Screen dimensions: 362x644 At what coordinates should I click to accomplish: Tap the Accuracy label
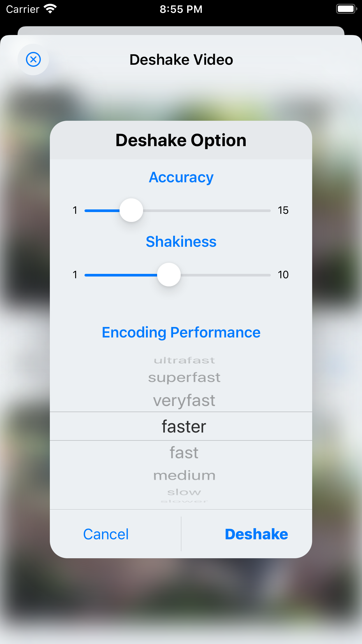click(x=181, y=177)
